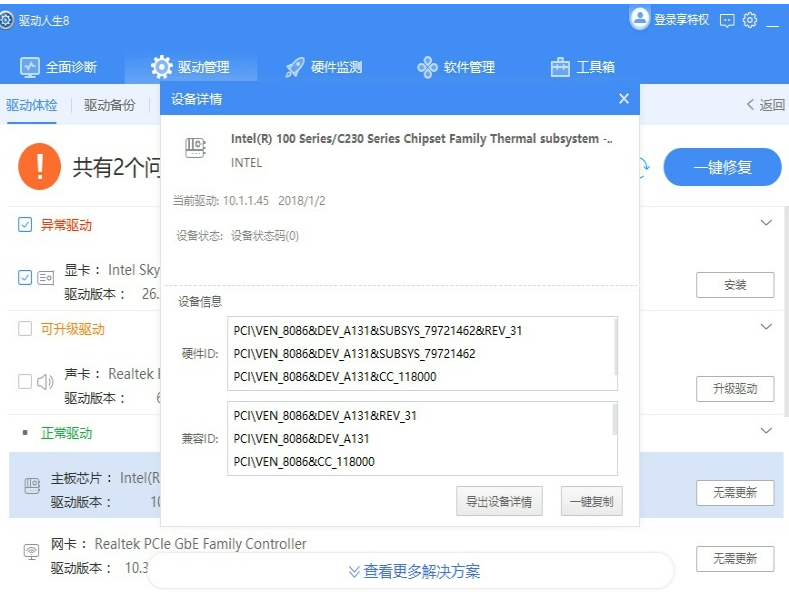Image resolution: width=789 pixels, height=602 pixels.
Task: Click the 驱动管理 gear icon
Action: point(162,67)
